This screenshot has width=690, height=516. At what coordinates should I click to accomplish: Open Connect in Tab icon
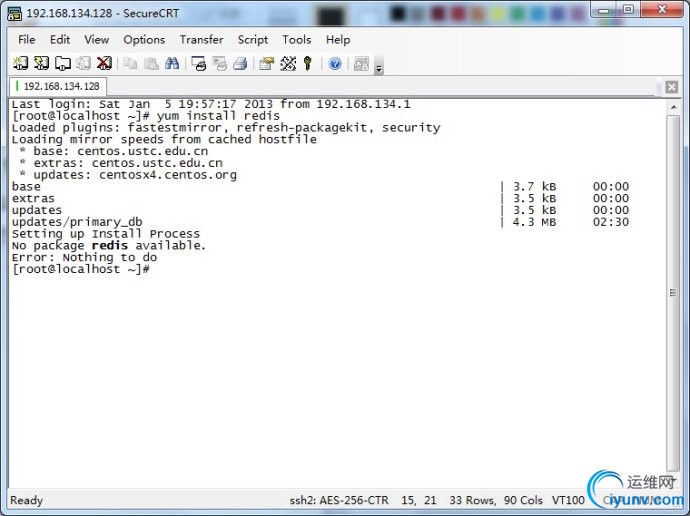coord(62,63)
